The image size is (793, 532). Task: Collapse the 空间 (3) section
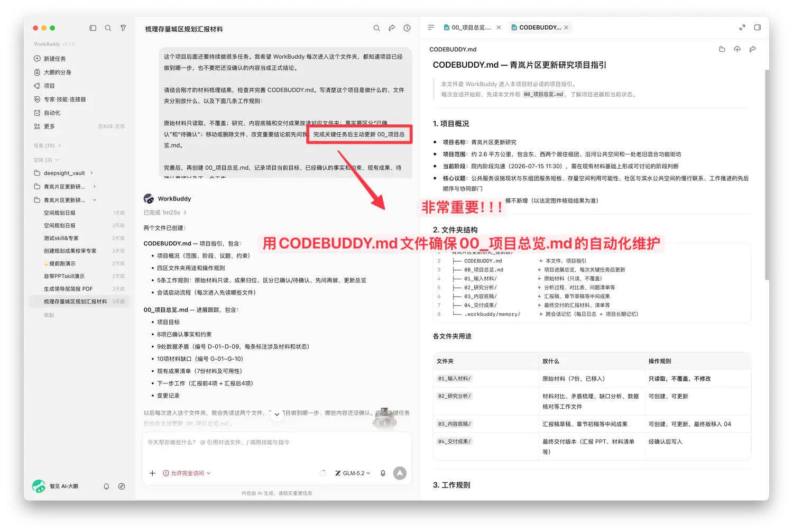46,160
